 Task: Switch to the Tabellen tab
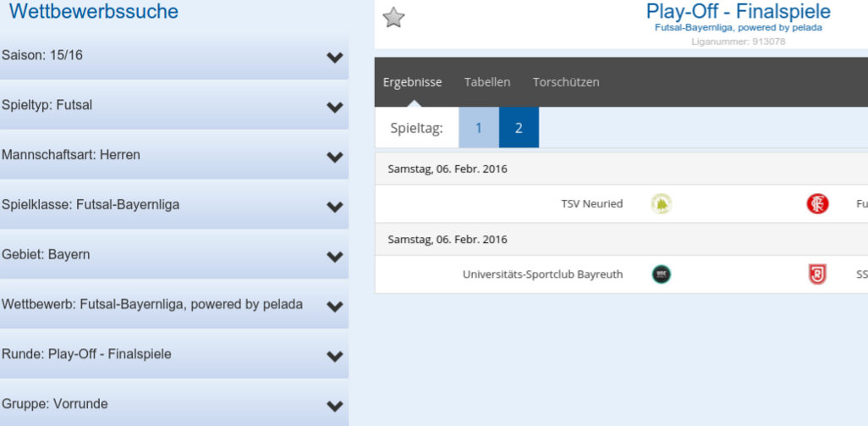point(487,82)
